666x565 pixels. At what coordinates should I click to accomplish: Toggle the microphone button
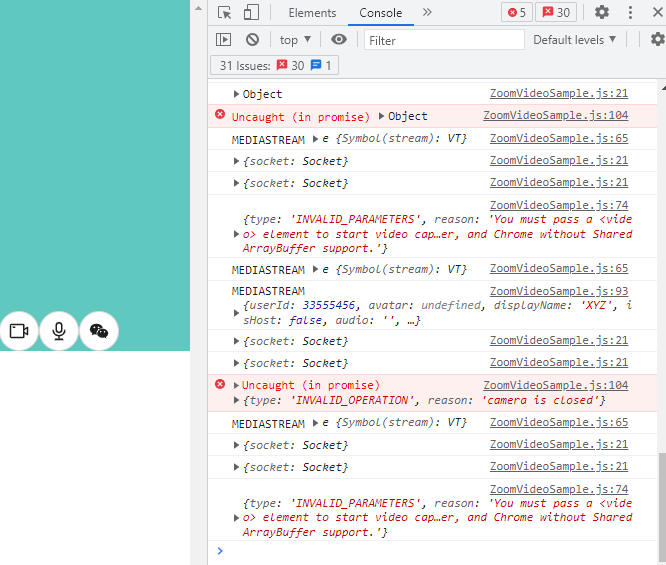59,331
